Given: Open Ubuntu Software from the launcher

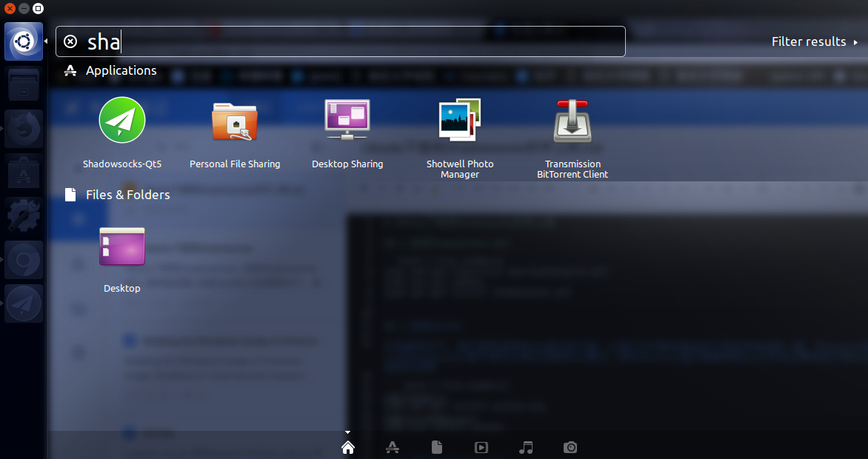Looking at the screenshot, I should (x=24, y=172).
